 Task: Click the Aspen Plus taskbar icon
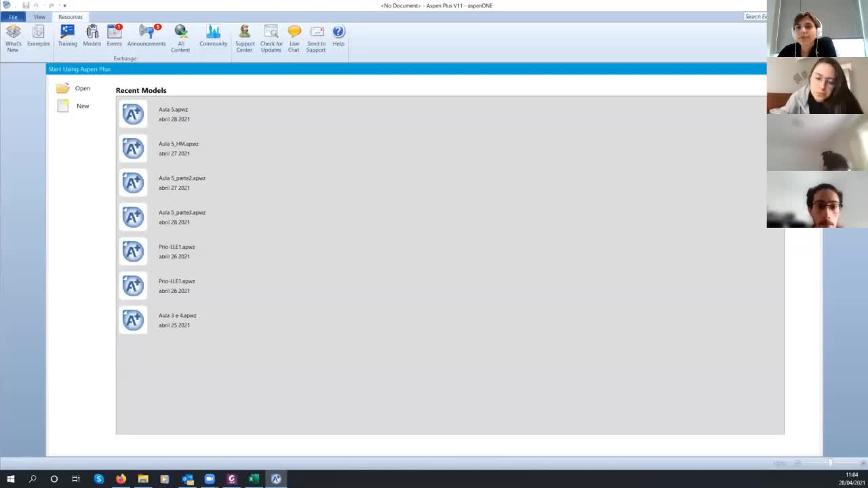pos(276,479)
